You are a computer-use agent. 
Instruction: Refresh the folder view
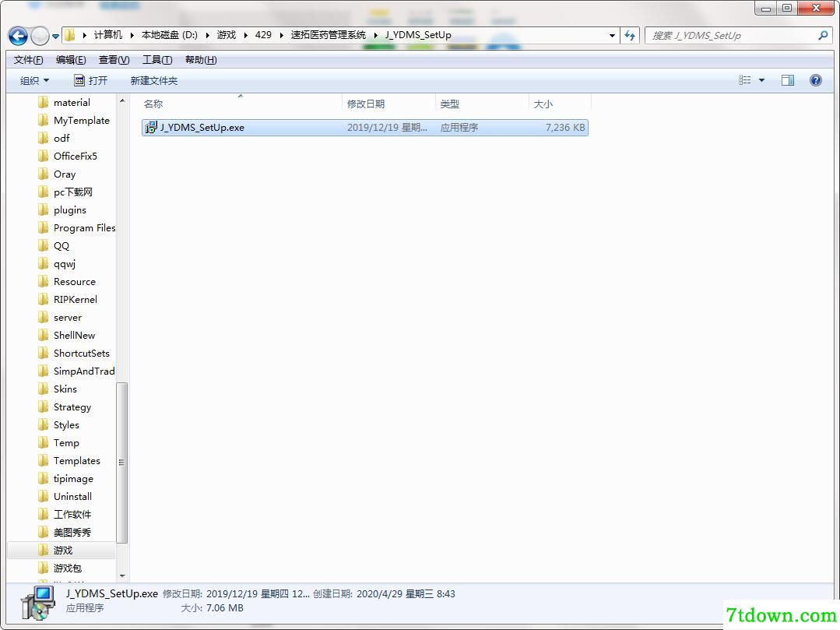(x=630, y=36)
